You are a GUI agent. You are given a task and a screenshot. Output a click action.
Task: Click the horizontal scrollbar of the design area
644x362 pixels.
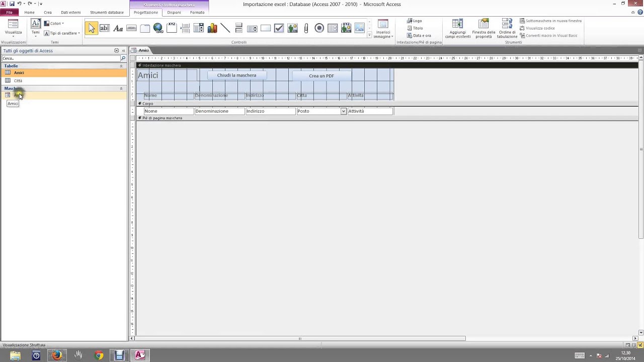tap(299, 338)
